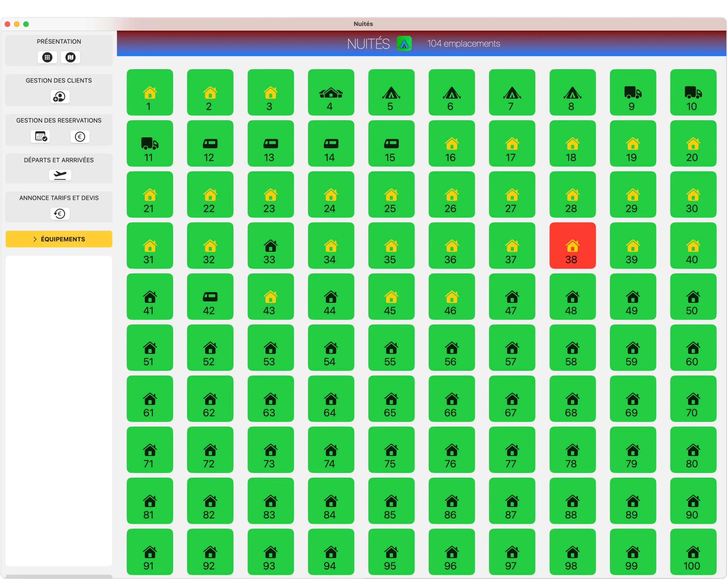Viewport: 728px width, 579px height.
Task: Select house pitch 96
Action: (x=452, y=552)
